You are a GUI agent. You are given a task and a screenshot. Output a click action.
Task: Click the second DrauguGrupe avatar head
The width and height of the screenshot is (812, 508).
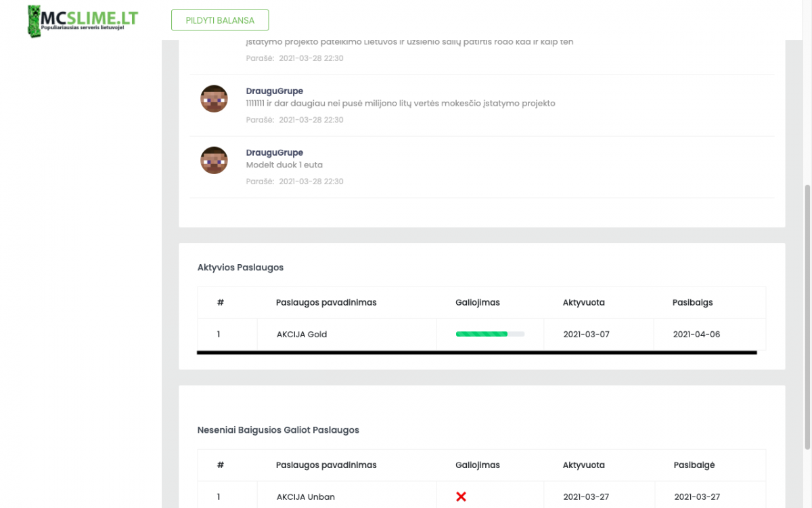pos(214,161)
